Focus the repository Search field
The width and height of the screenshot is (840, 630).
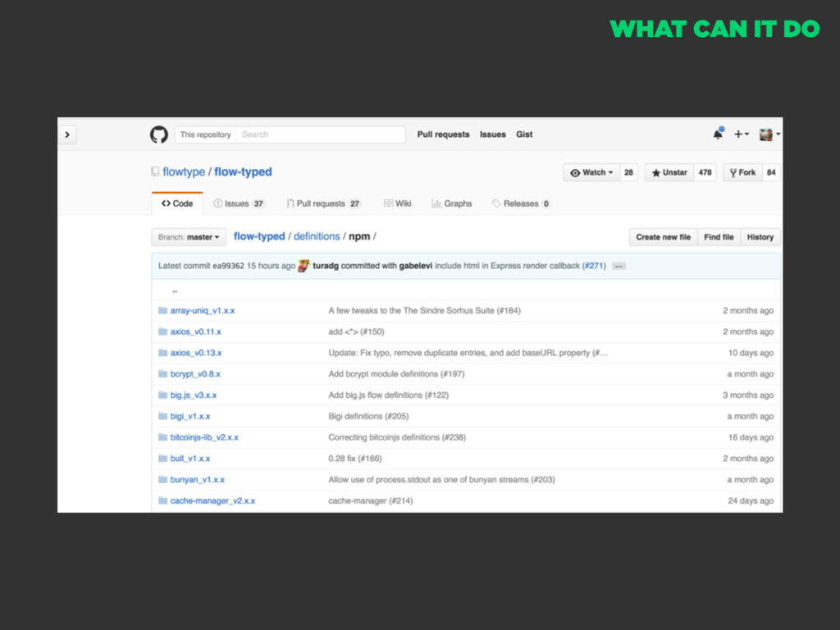321,135
